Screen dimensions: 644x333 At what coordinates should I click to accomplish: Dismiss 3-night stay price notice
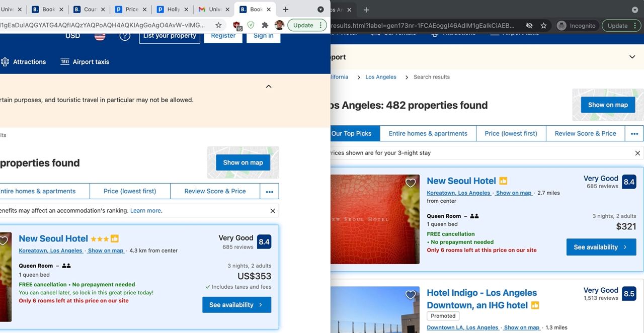pos(637,153)
